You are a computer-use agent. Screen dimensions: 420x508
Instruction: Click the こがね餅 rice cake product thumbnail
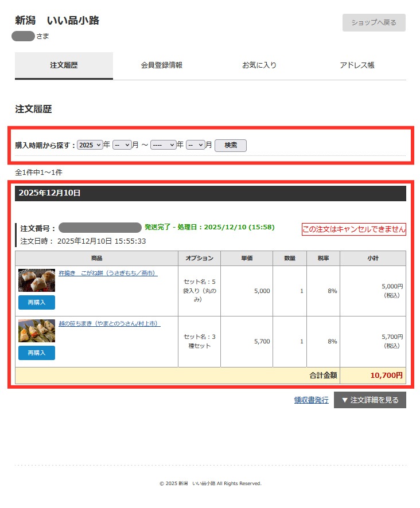point(37,280)
